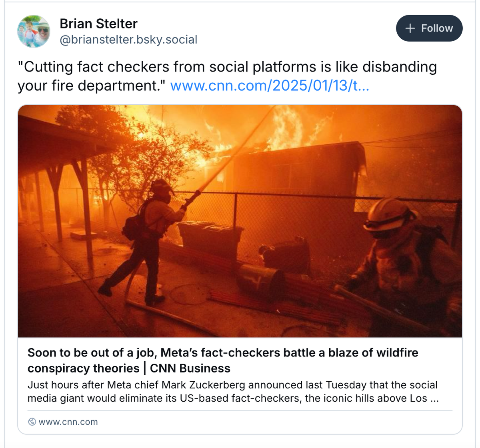Click 'CNN Business' in the article title
Screen dimensions: 480x448
coord(190,368)
